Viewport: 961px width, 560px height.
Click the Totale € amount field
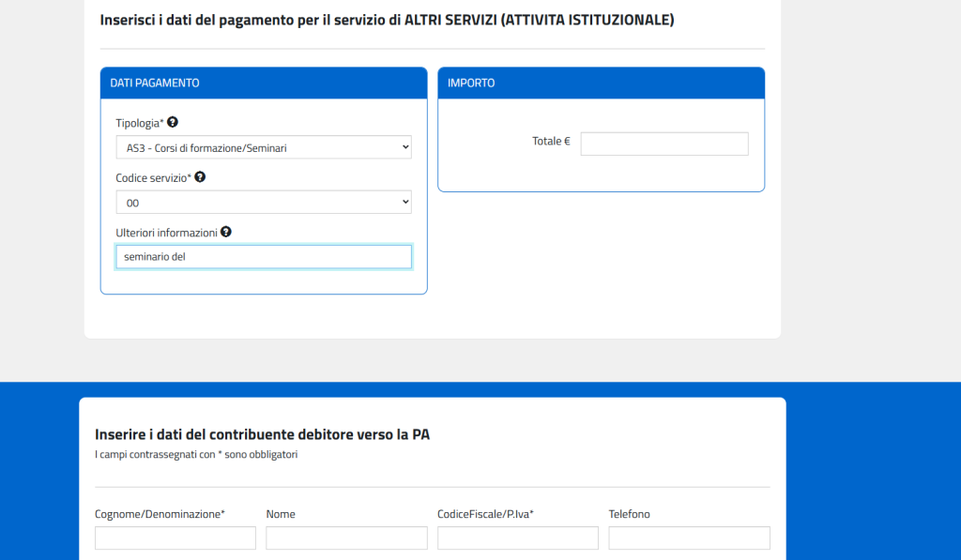[664, 144]
